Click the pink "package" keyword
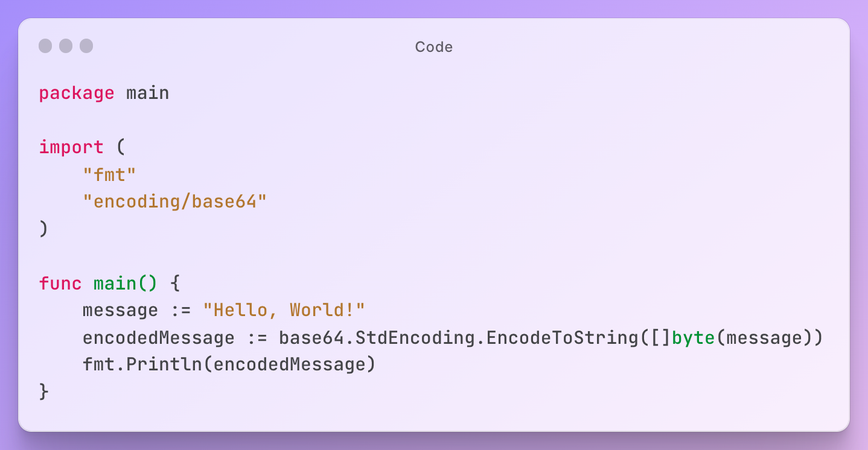 77,93
